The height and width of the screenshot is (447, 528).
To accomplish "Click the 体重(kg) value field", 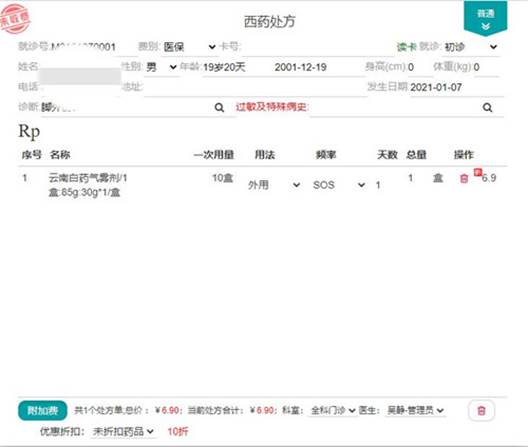I will pos(485,67).
